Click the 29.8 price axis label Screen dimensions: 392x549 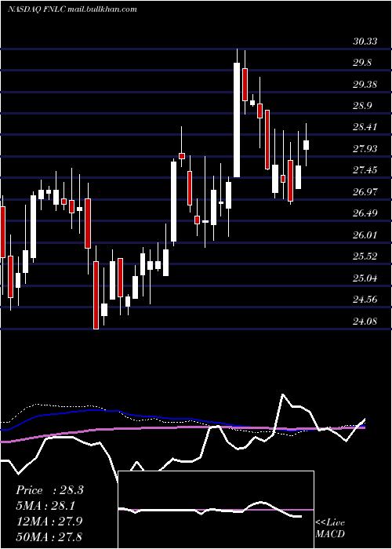click(362, 63)
